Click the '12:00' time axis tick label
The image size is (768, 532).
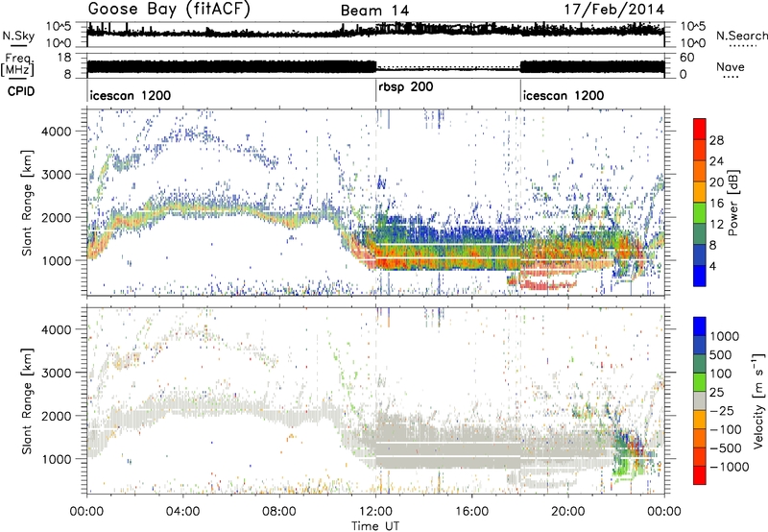pyautogui.click(x=375, y=512)
